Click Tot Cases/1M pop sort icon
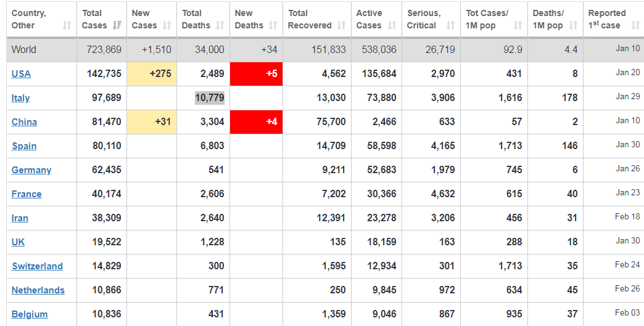 [518, 25]
